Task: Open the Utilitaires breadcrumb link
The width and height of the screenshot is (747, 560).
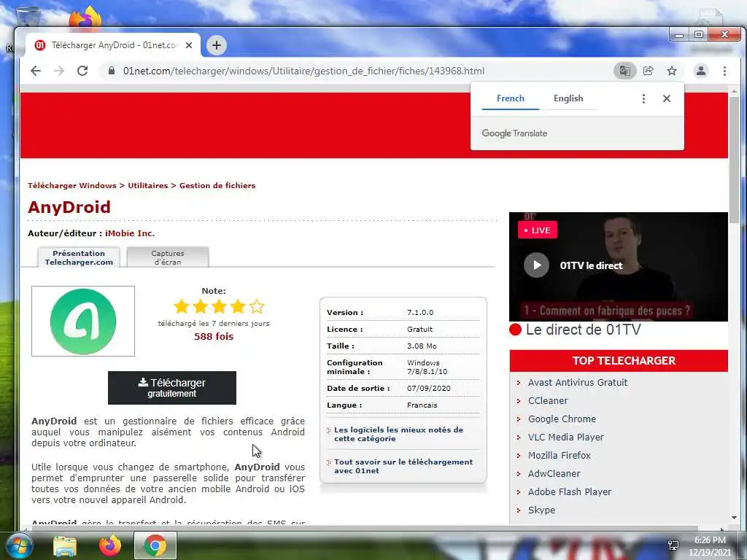Action: click(147, 186)
